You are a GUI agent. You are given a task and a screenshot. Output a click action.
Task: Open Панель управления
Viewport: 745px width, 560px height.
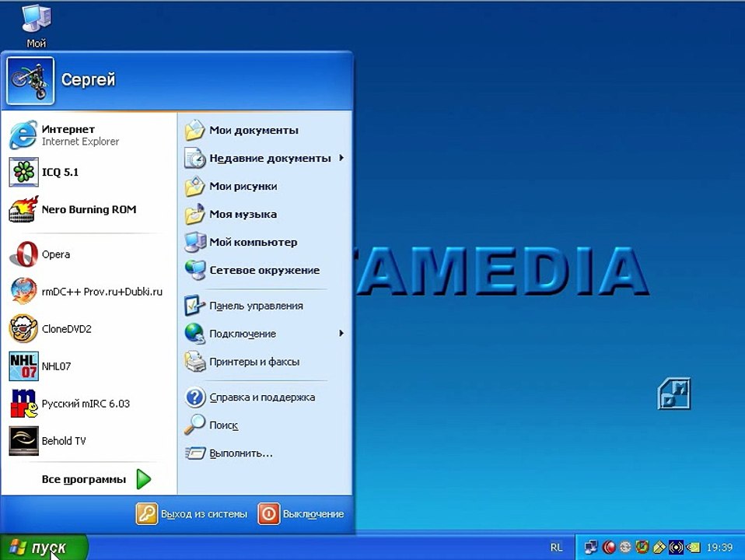point(265,306)
